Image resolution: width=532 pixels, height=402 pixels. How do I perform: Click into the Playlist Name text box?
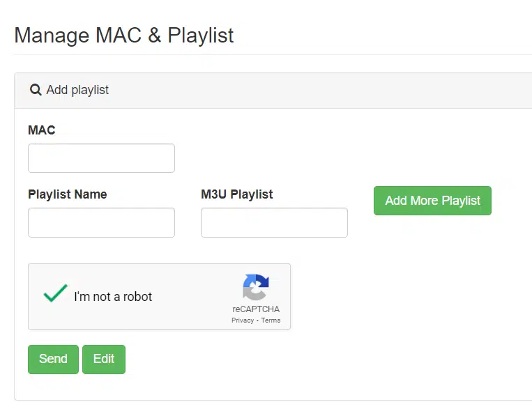(x=101, y=223)
